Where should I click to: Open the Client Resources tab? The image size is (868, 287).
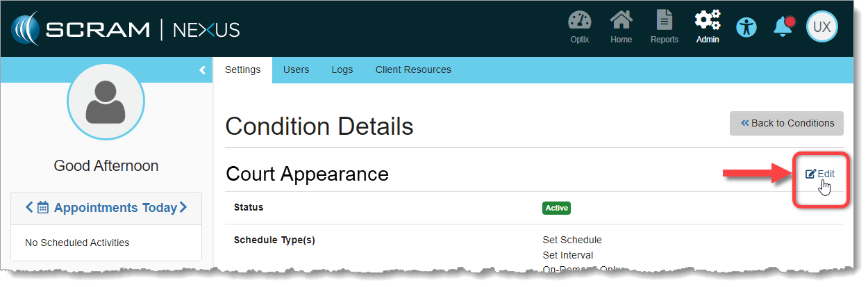point(413,70)
